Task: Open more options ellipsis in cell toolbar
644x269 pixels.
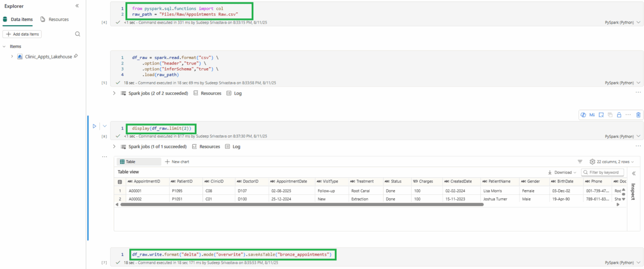Action: [628, 114]
